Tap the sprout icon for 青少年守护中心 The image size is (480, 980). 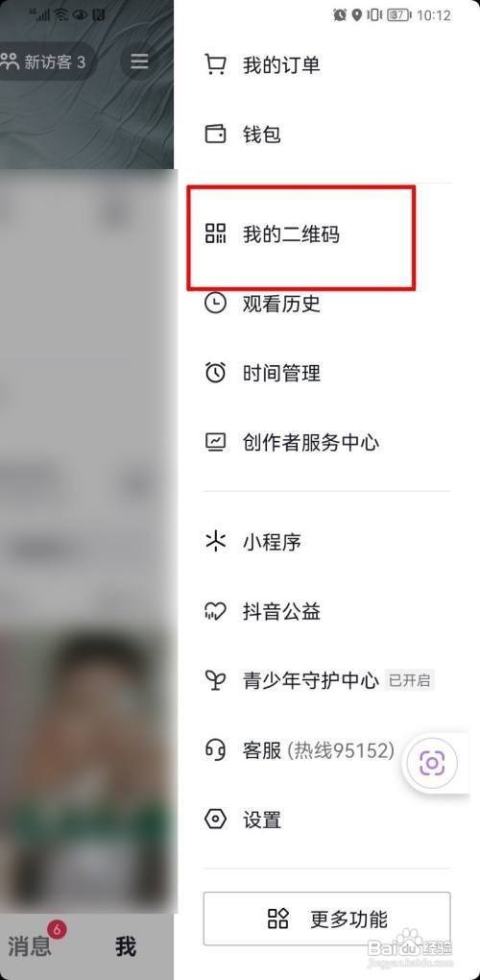pos(215,680)
